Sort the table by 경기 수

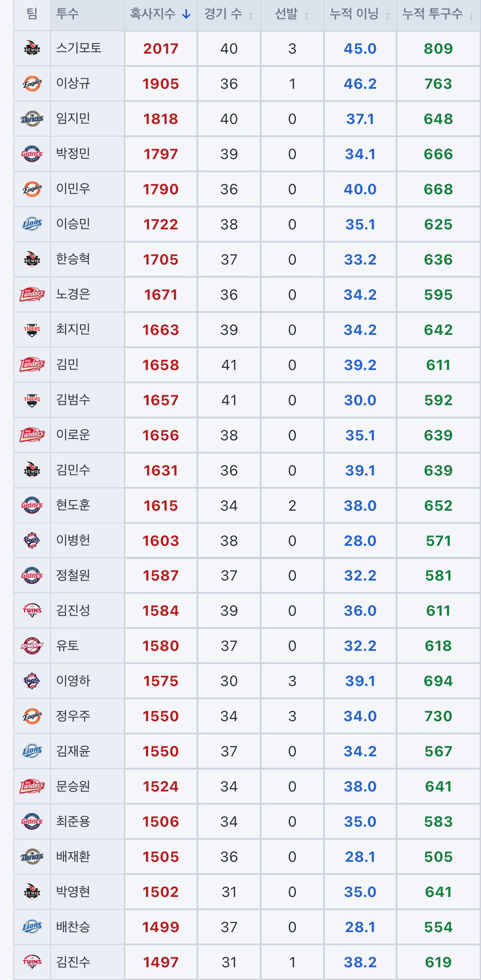(229, 14)
